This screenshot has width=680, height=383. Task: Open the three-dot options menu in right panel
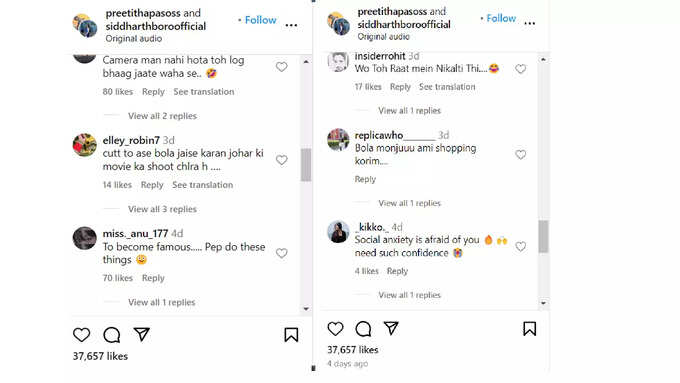coord(530,23)
